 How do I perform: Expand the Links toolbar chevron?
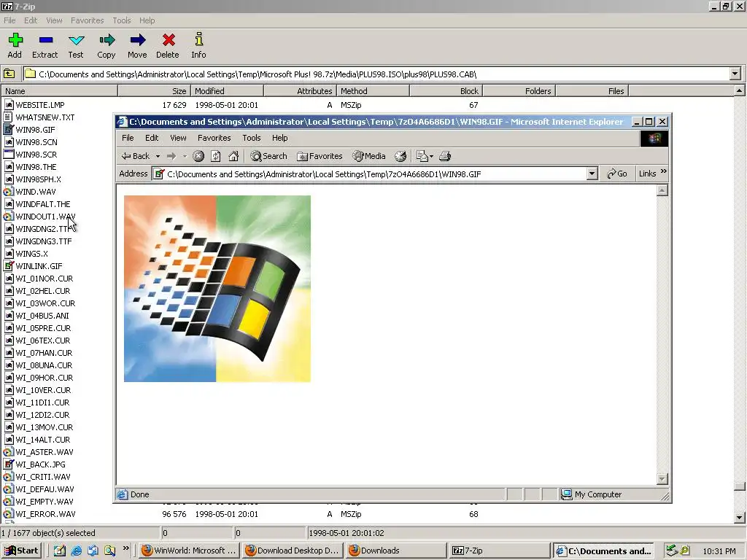(664, 171)
